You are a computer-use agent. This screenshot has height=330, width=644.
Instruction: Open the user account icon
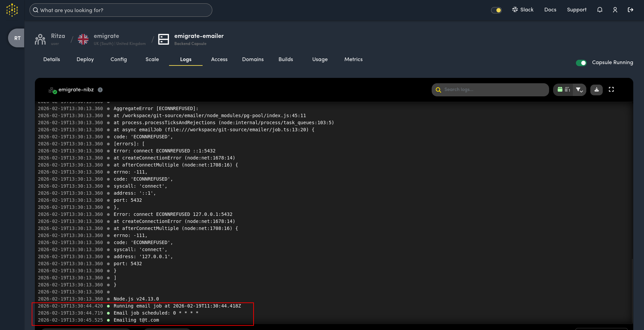[615, 10]
